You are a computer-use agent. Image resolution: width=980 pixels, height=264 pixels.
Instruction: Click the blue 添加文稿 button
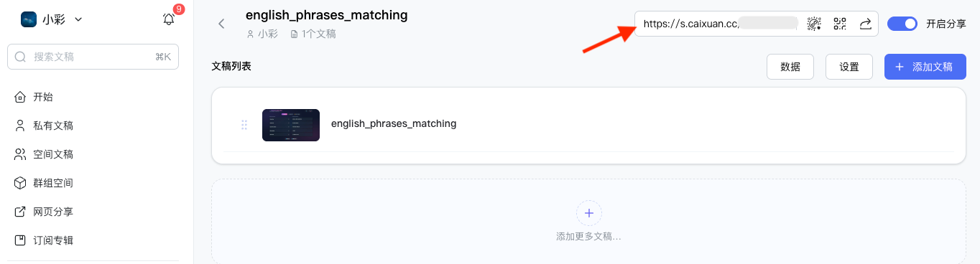[x=925, y=67]
